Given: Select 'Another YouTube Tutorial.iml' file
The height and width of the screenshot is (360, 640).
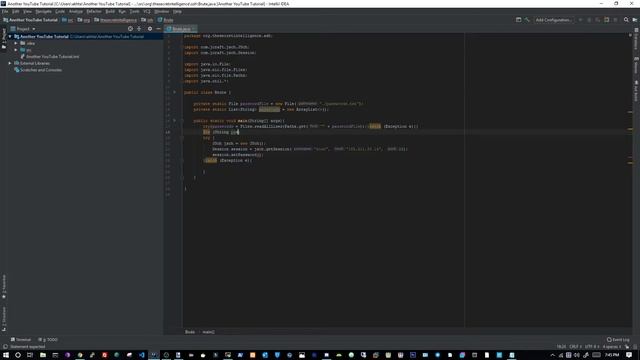Looking at the screenshot, I should (50, 56).
